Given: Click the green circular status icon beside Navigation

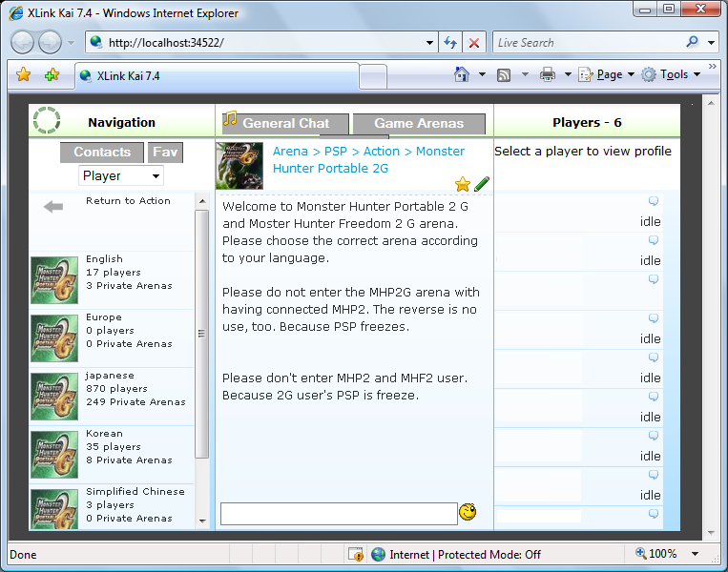Looking at the screenshot, I should [x=47, y=121].
